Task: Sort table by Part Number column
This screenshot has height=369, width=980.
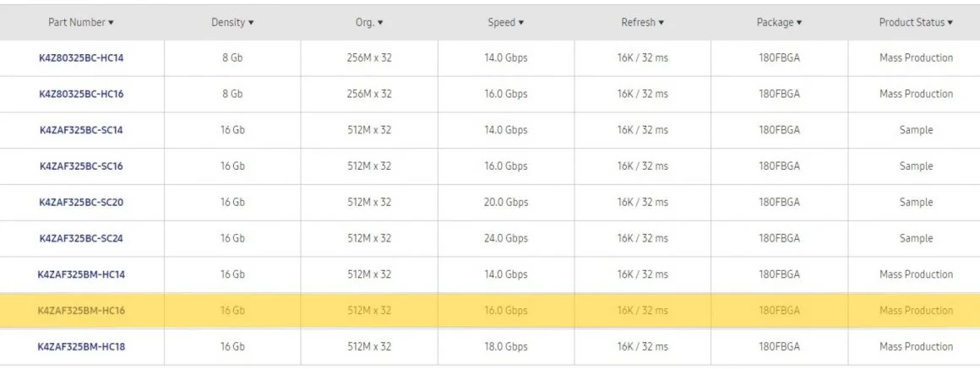Action: pos(81,23)
